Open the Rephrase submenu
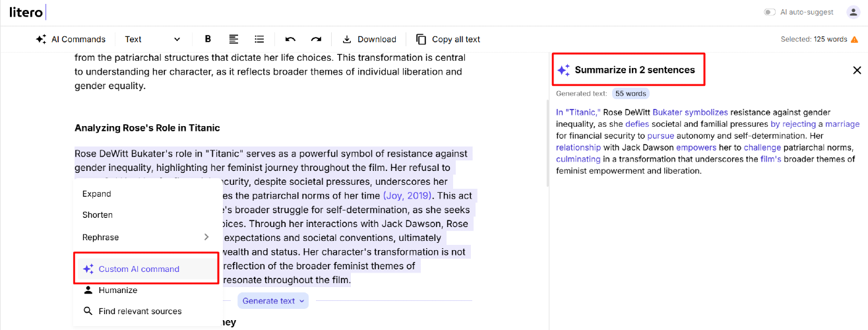The image size is (868, 330). [146, 237]
